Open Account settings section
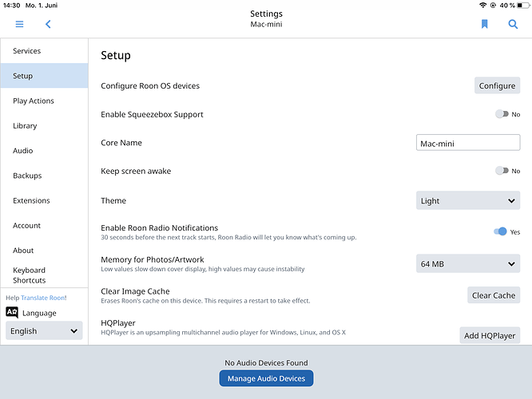The height and width of the screenshot is (399, 532). [45, 225]
